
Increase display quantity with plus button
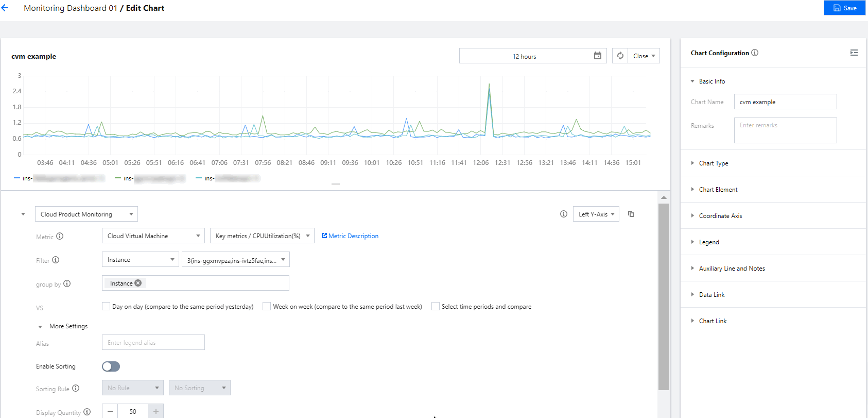click(156, 411)
